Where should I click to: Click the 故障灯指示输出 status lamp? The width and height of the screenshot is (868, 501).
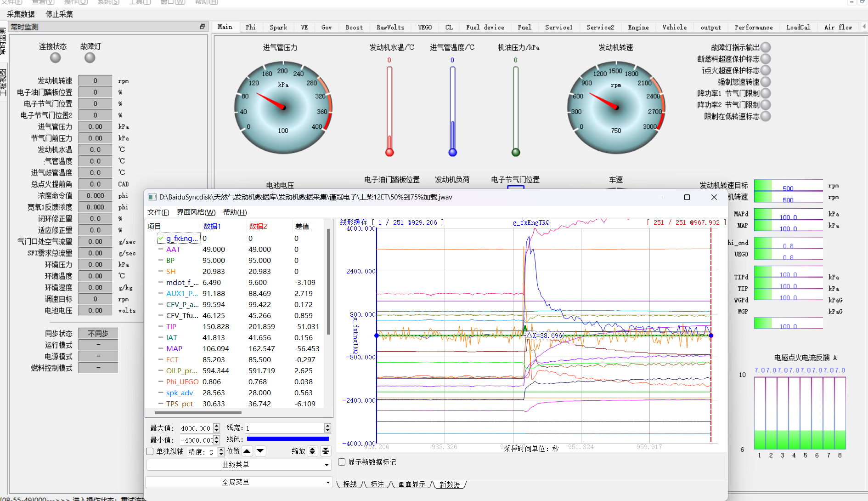[766, 47]
